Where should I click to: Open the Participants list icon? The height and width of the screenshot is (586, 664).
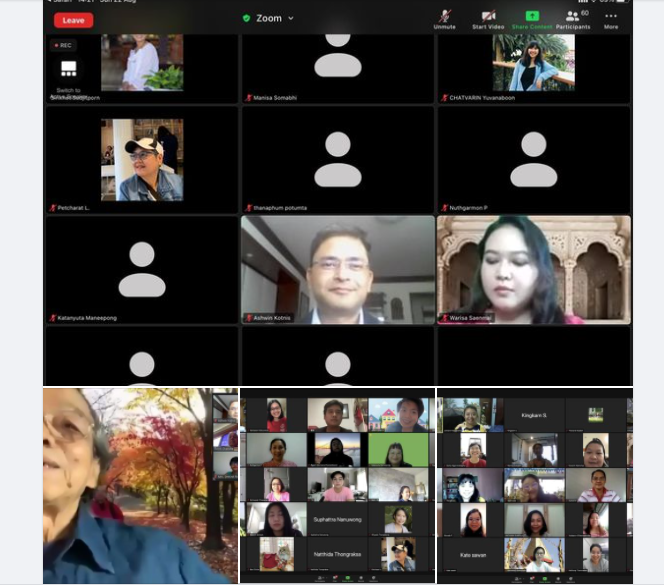click(573, 16)
